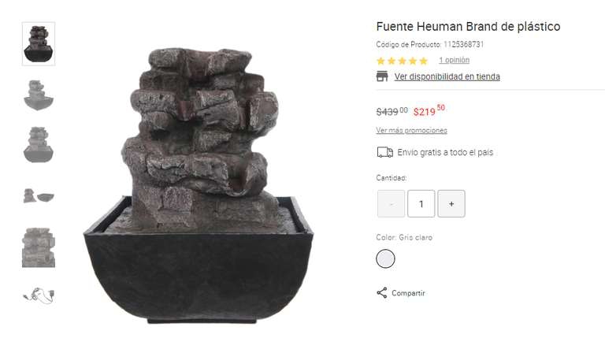Click the product title Fuente Heuman Brand
This screenshot has height=364, width=605.
[x=468, y=26]
